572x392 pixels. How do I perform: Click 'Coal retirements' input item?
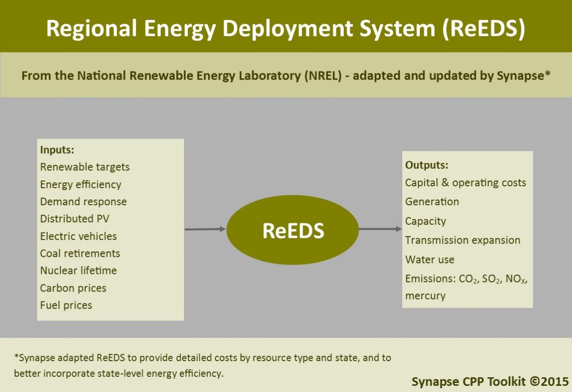click(80, 253)
